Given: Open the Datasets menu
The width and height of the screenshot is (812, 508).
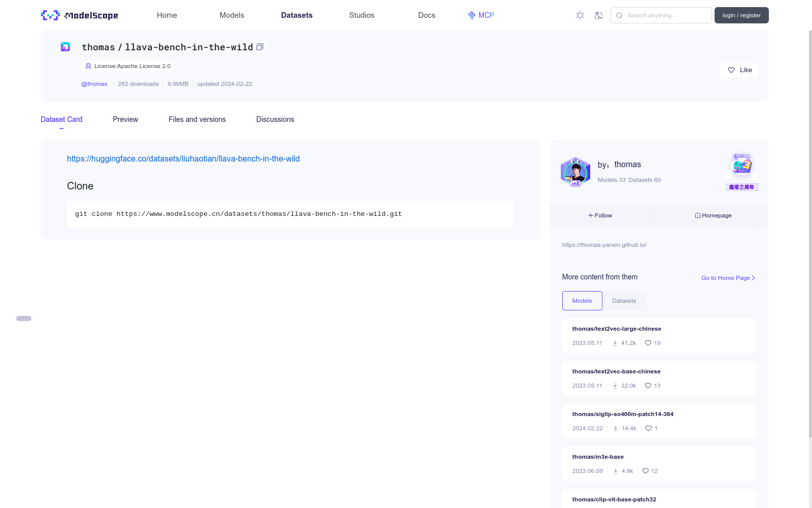Looking at the screenshot, I should (297, 15).
